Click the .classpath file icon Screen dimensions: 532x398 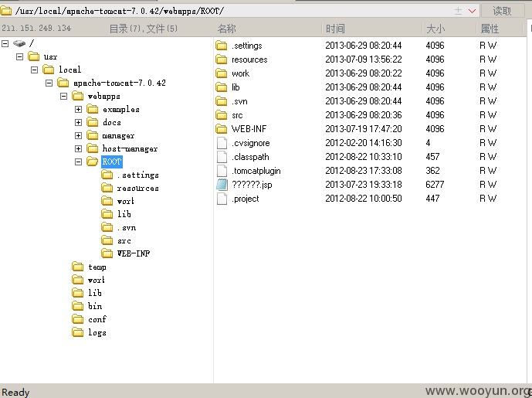[x=222, y=157]
